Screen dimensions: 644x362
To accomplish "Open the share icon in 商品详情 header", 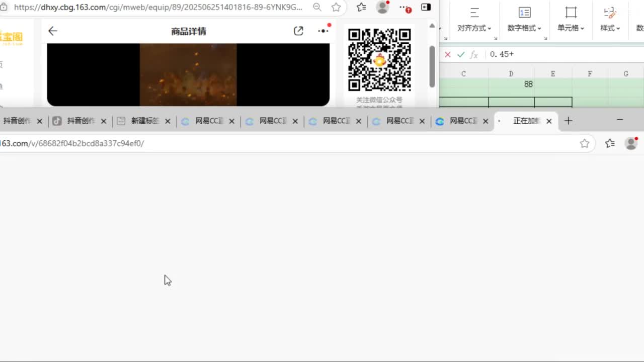I will pyautogui.click(x=298, y=31).
